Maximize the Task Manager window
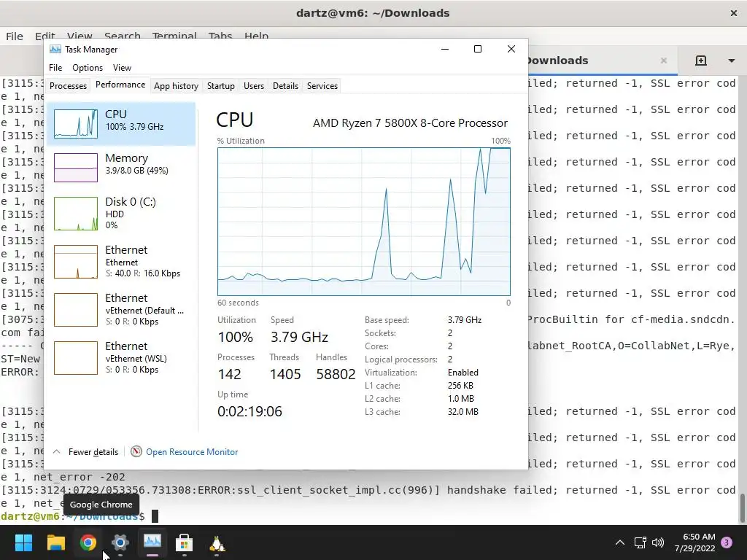Screen dimensions: 747x560 tap(478, 49)
